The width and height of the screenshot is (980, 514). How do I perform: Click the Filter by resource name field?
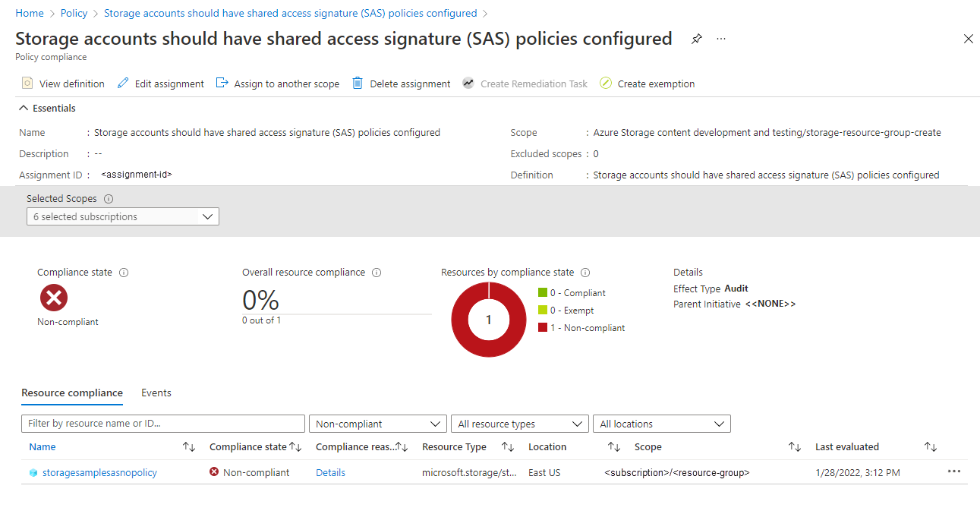(x=163, y=424)
